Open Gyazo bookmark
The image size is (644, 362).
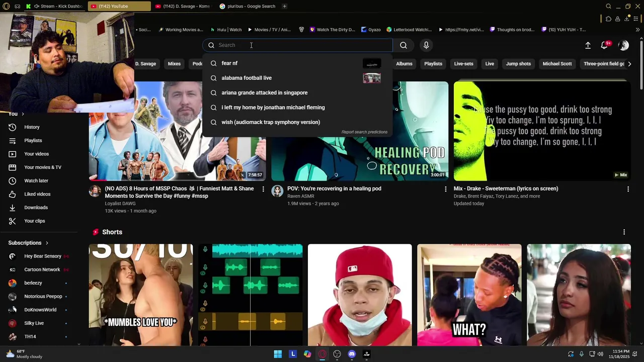(x=371, y=30)
